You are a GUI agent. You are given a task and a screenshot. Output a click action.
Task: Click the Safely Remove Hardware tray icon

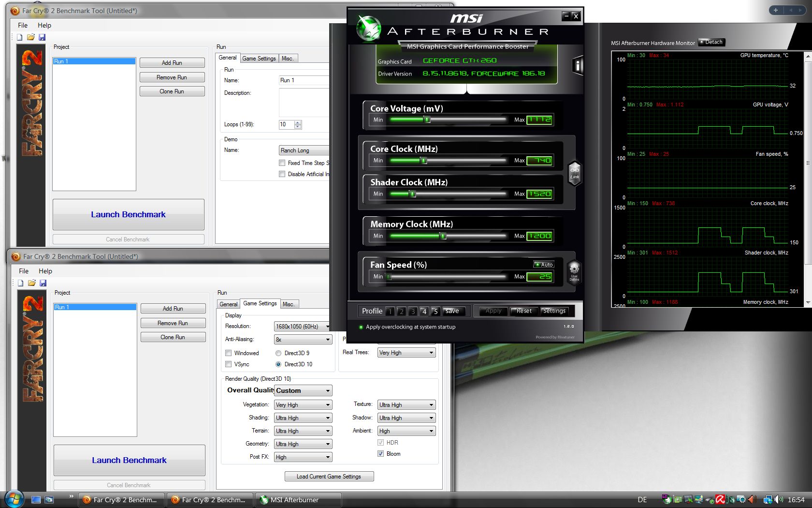(710, 500)
